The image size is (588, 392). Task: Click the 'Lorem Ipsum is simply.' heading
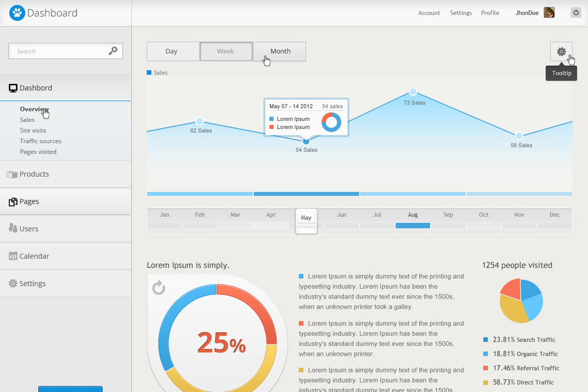click(x=188, y=265)
